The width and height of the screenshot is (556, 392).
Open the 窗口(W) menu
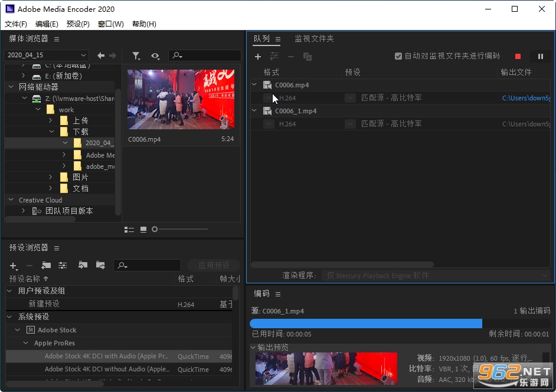point(110,24)
